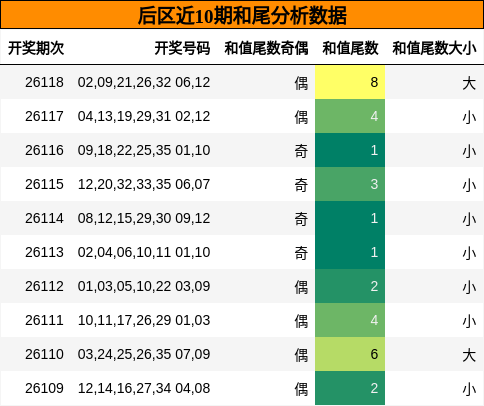The image size is (484, 406).
Task: Select numbers 10,11,17,26,29 01,03
Action: (144, 320)
